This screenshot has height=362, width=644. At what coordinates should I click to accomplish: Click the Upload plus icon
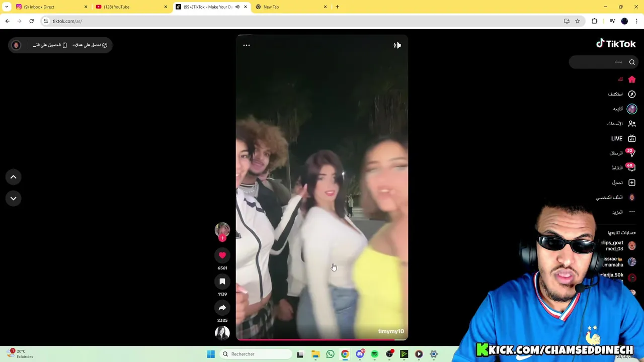point(632,183)
